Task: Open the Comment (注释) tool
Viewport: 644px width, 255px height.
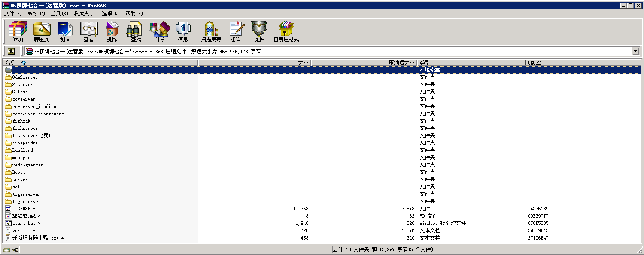Action: 235,31
